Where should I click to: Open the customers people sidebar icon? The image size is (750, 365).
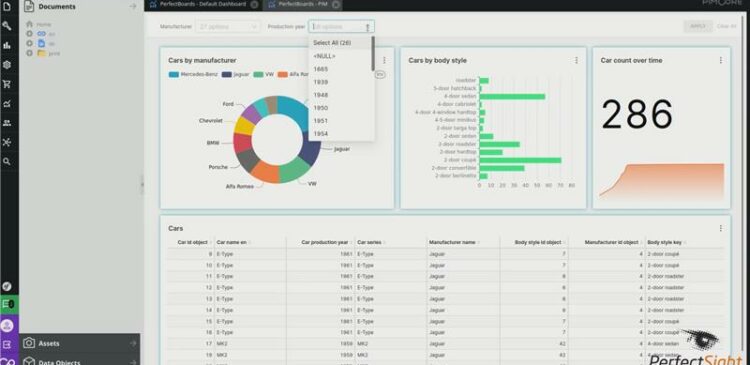click(7, 123)
